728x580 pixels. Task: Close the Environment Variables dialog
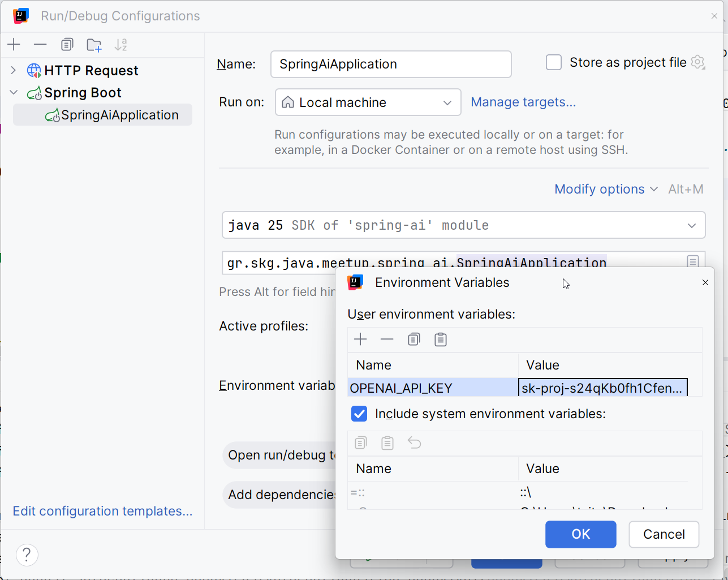(x=705, y=282)
